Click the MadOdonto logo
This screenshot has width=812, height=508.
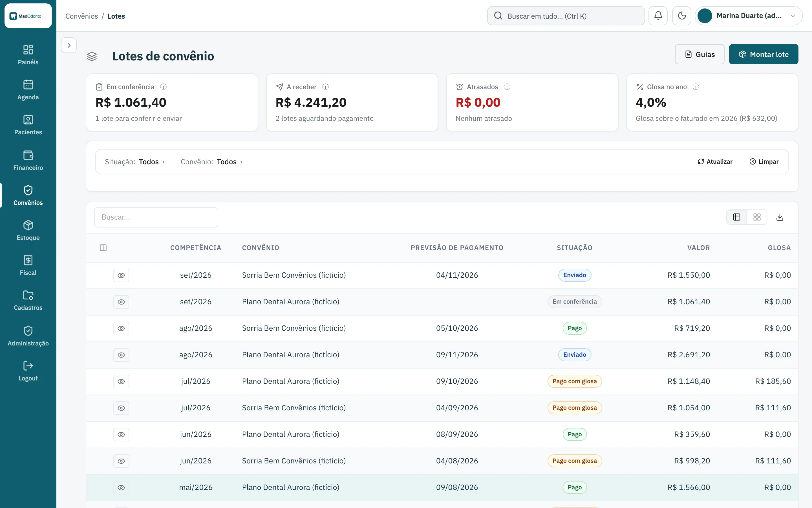tap(28, 16)
